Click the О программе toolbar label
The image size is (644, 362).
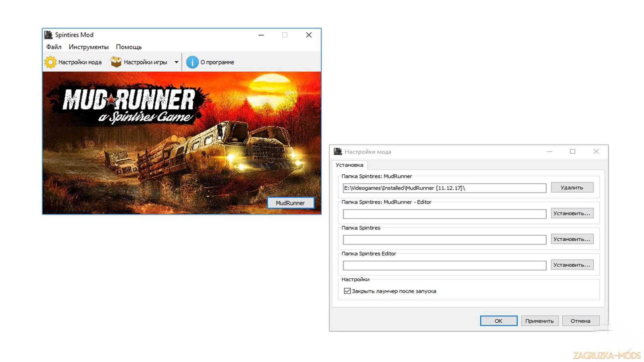pos(217,62)
